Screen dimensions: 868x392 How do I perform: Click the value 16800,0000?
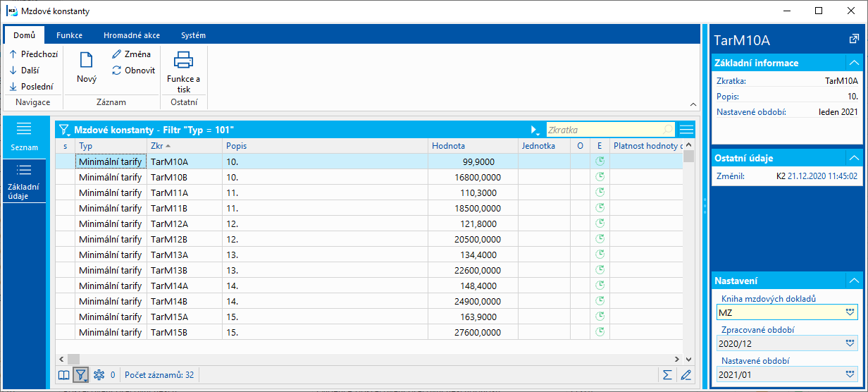(478, 177)
